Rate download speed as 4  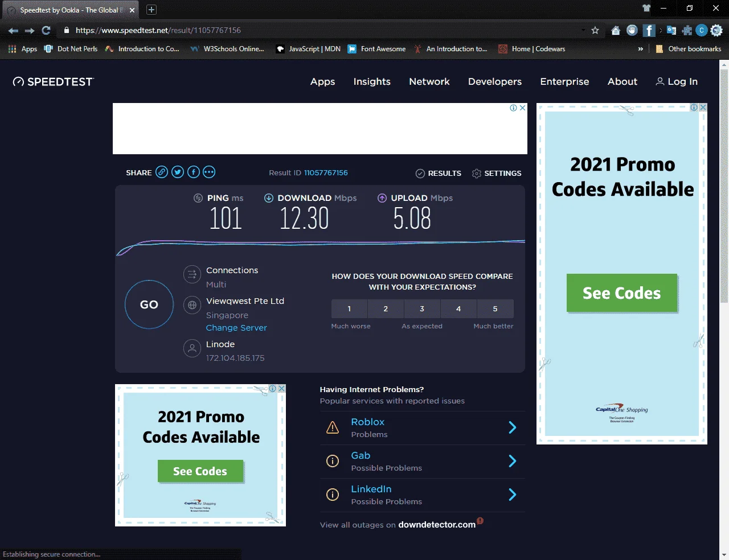458,308
